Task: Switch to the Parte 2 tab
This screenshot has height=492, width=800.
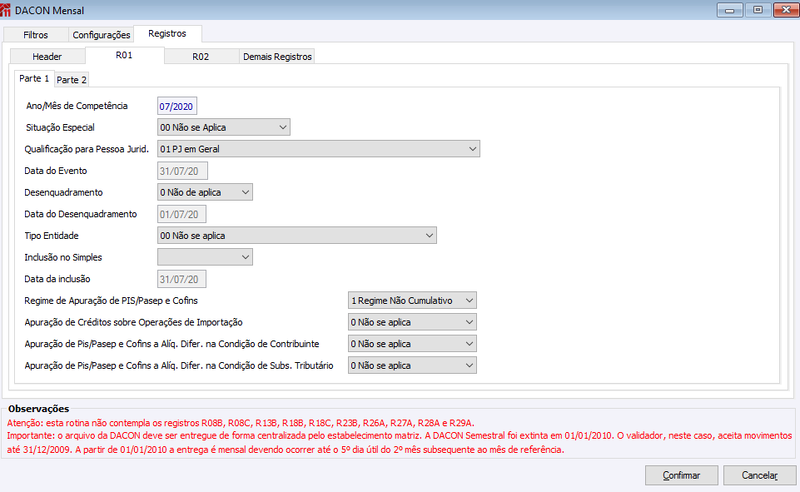Action: click(x=71, y=80)
